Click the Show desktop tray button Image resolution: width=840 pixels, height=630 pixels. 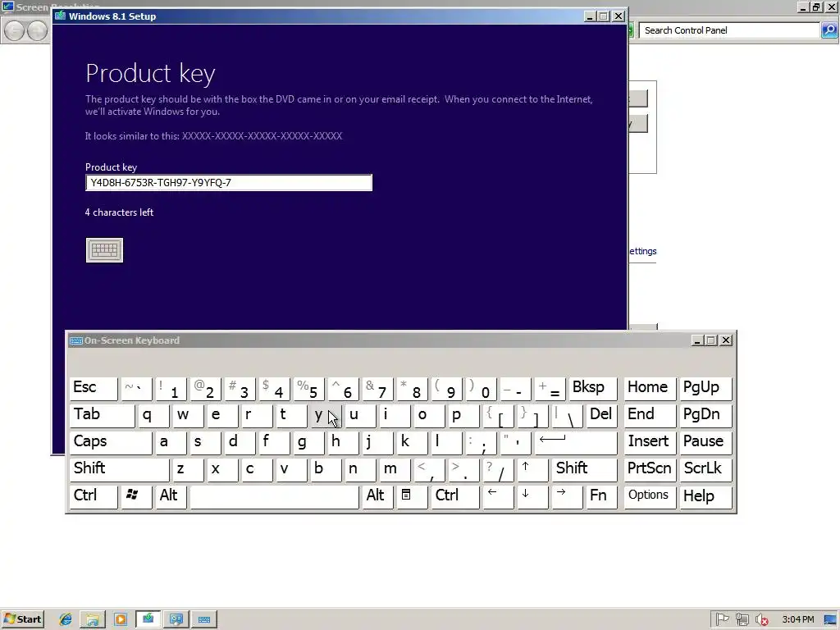pyautogui.click(x=830, y=620)
